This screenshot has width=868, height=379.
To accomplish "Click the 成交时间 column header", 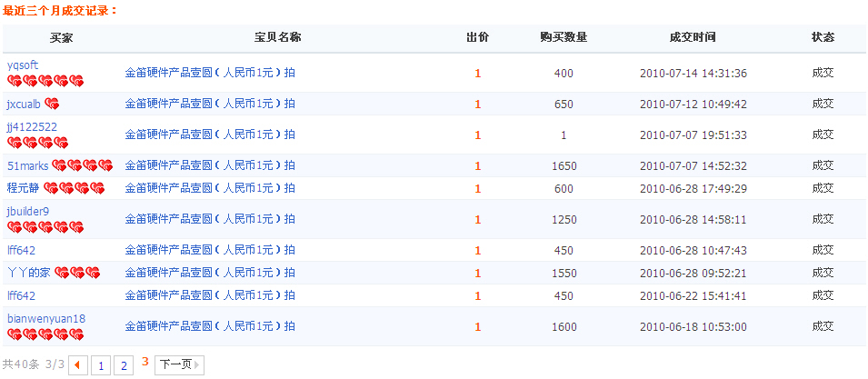I will pyautogui.click(x=693, y=37).
